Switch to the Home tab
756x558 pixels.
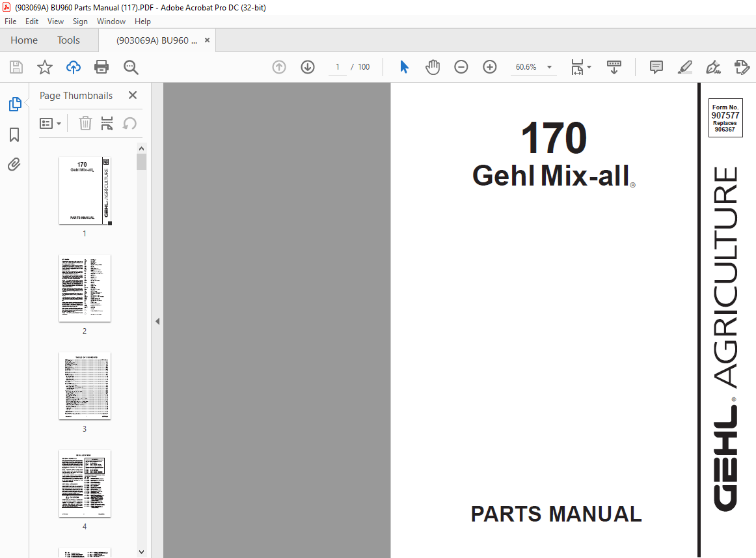pos(24,40)
